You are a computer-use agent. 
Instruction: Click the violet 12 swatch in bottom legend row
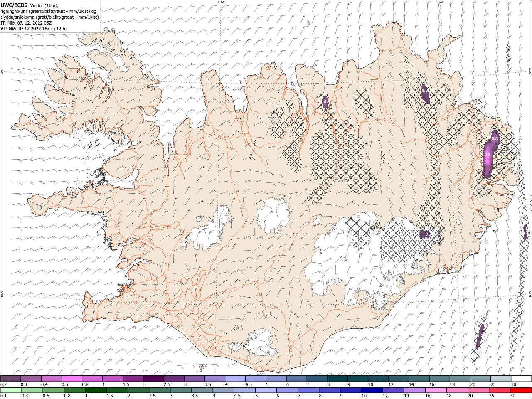[393, 390]
